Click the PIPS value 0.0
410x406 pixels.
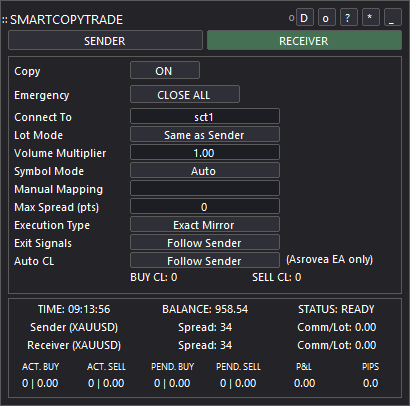click(x=370, y=383)
